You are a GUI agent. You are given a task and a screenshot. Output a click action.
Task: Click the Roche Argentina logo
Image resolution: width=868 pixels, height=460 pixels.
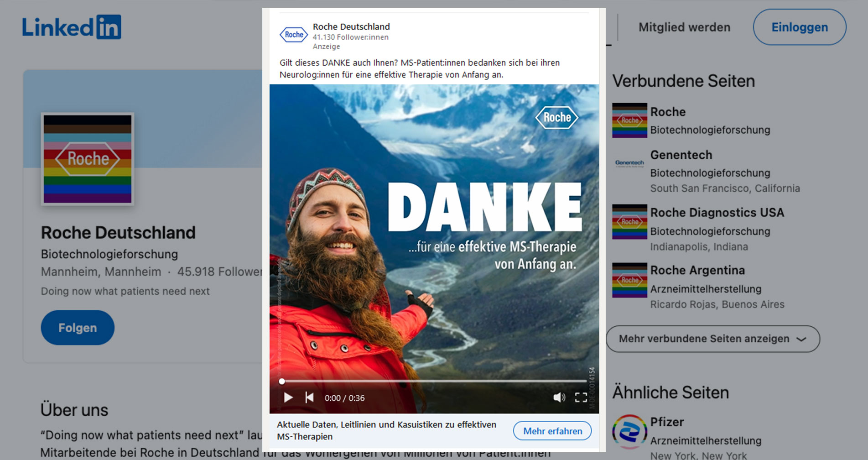click(629, 280)
